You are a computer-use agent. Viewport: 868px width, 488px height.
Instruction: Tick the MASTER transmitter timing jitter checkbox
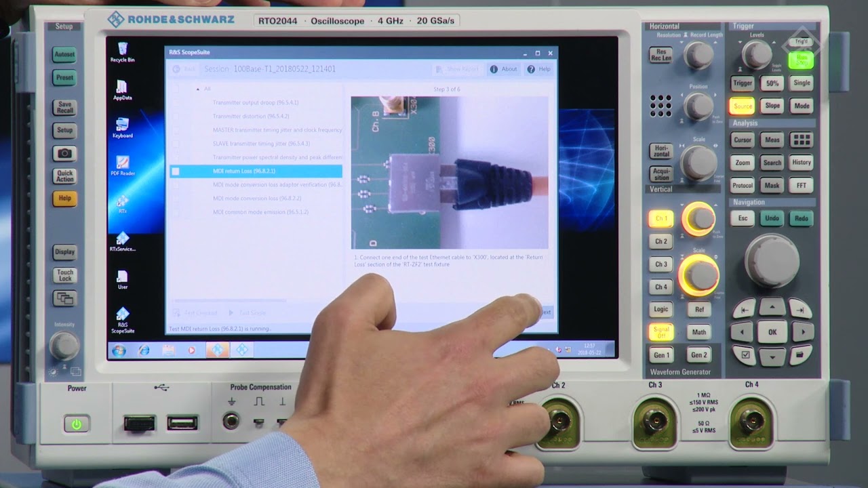pyautogui.click(x=175, y=129)
